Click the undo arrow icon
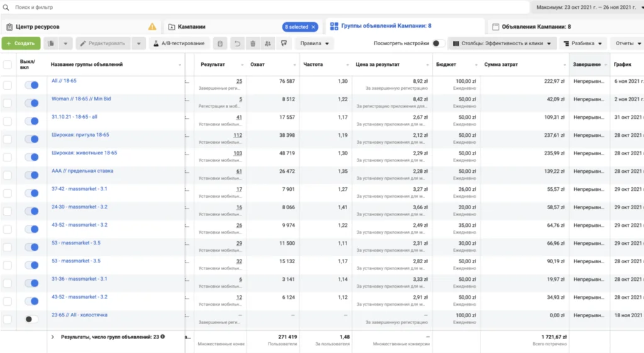 pos(237,43)
